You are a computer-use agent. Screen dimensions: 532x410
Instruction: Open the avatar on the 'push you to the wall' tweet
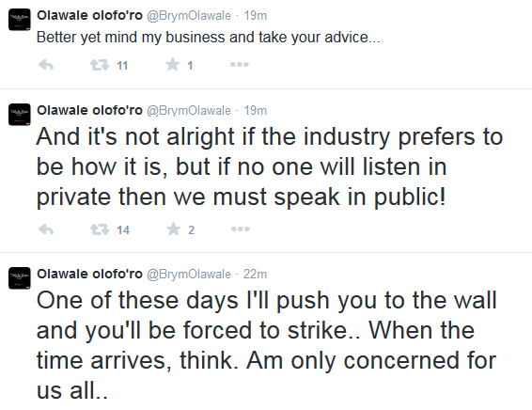(20, 278)
